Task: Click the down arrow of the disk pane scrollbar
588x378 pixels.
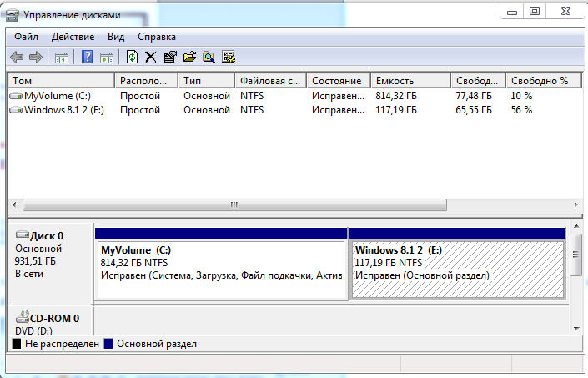Action: click(575, 327)
